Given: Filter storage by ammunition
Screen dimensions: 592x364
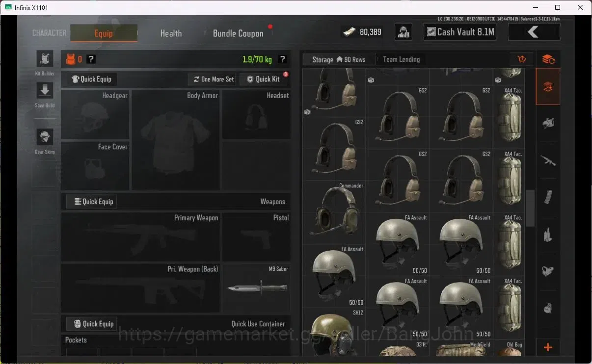Looking at the screenshot, I should [x=548, y=234].
